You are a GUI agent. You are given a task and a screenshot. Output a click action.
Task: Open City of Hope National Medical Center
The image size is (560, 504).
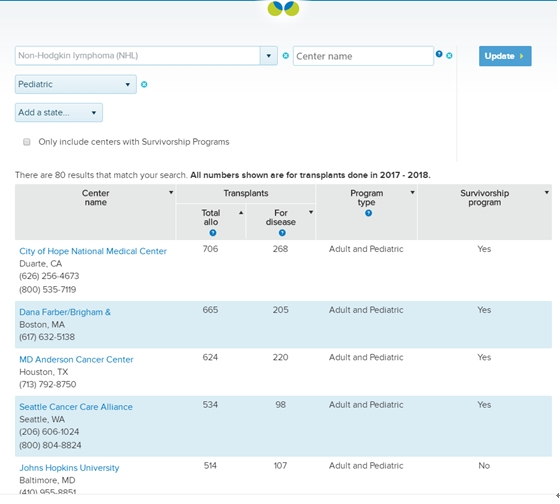pos(93,251)
